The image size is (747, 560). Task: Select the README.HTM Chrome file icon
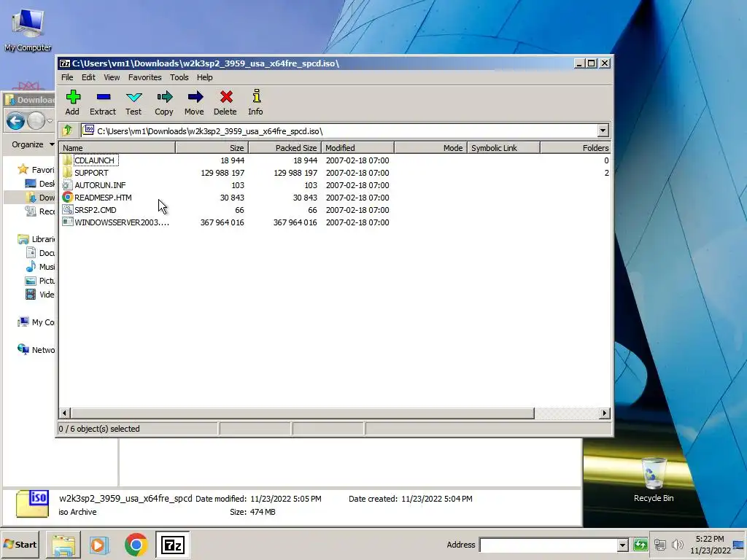click(67, 197)
